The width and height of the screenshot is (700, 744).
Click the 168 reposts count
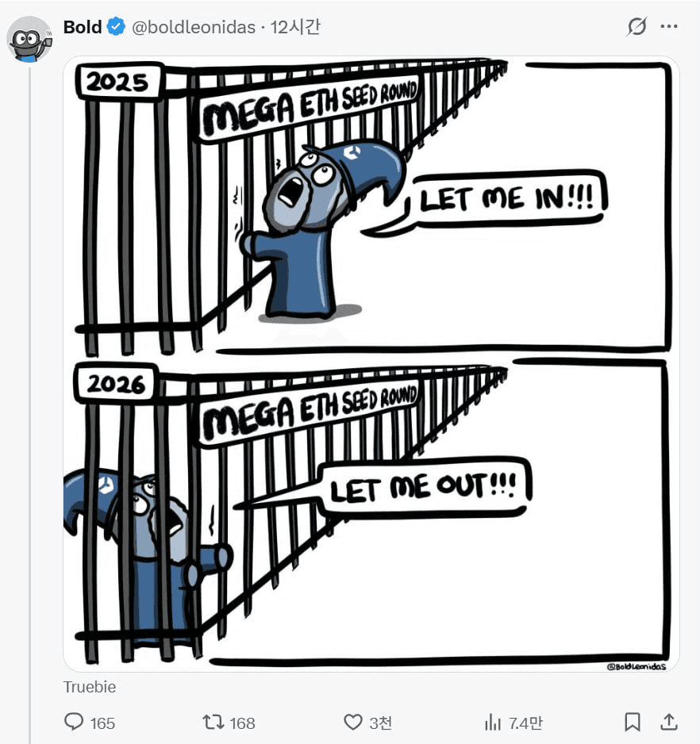[242, 723]
